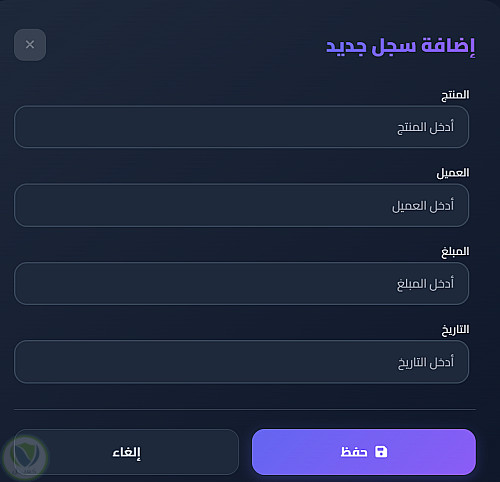Click the divider line above the buttons
Image resolution: width=500 pixels, height=482 pixels.
pyautogui.click(x=245, y=409)
